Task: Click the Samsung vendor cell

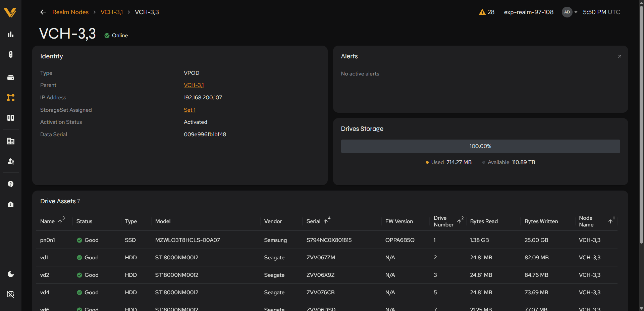Action: (275, 240)
